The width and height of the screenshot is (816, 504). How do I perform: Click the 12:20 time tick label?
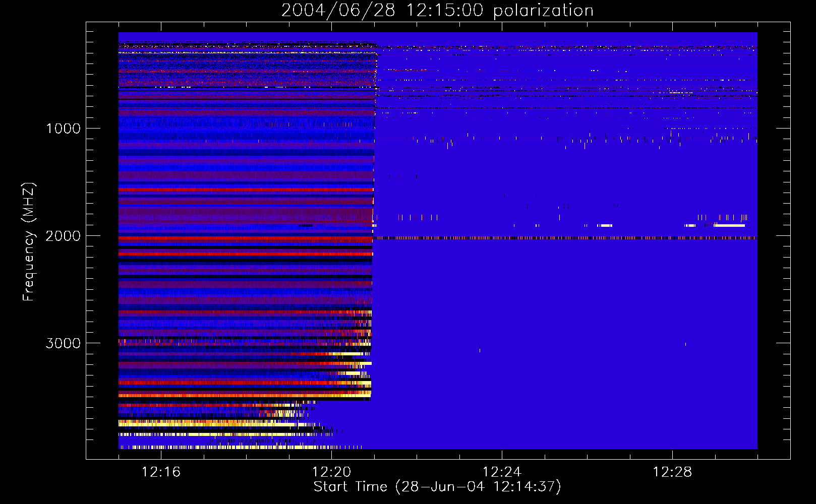point(331,472)
